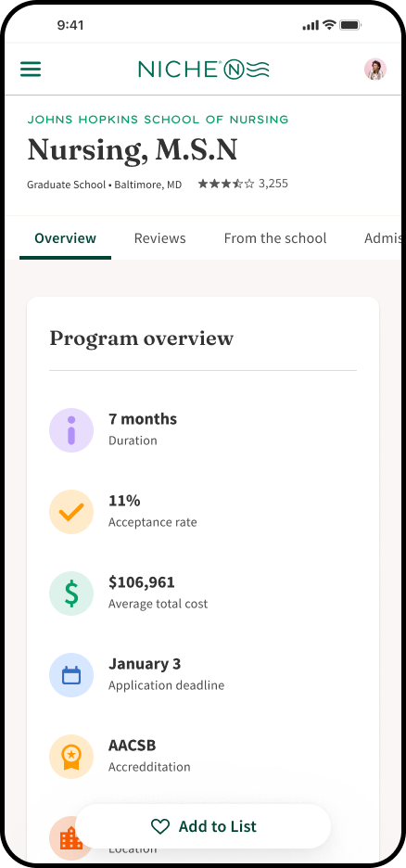Tap the January 3 application deadline
406x868 pixels.
coord(145,664)
